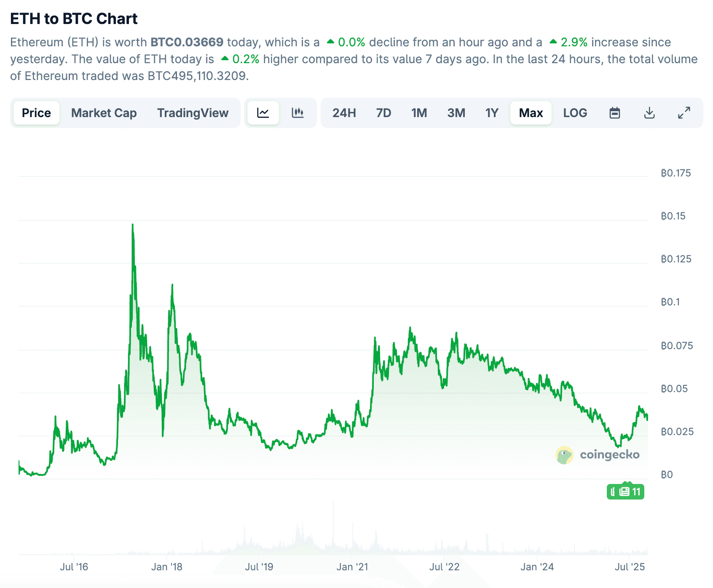Open the TradingView tab
This screenshot has height=588, width=713.
coord(193,113)
